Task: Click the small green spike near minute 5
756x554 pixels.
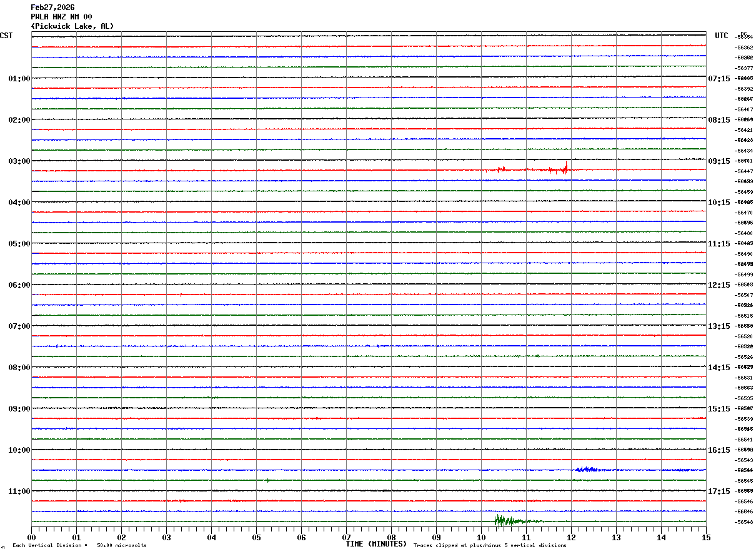Action: [x=268, y=480]
